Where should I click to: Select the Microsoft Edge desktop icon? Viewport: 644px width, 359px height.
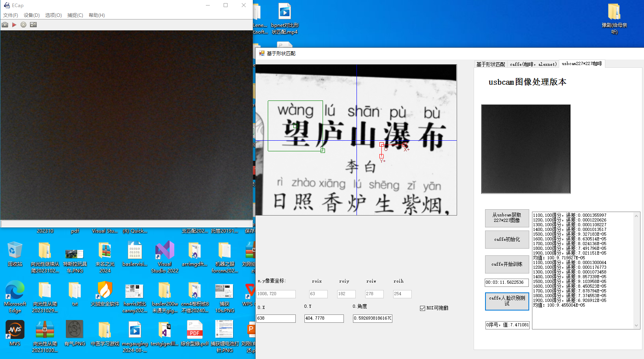pyautogui.click(x=15, y=297)
